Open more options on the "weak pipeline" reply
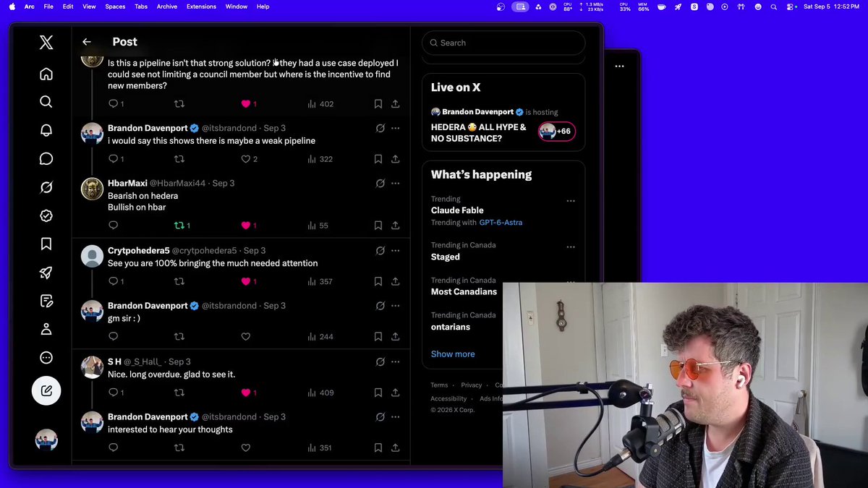Viewport: 868px width, 488px height. coord(395,128)
